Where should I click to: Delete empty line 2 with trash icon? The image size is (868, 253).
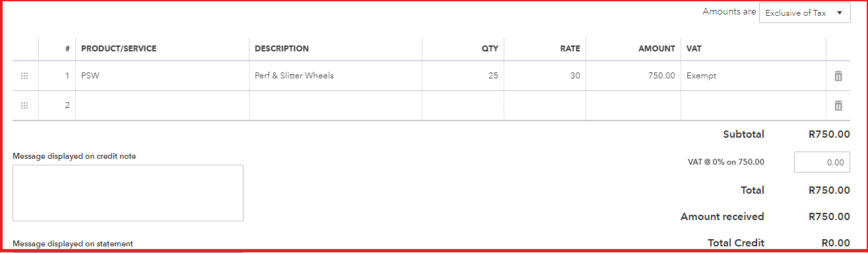pos(838,105)
